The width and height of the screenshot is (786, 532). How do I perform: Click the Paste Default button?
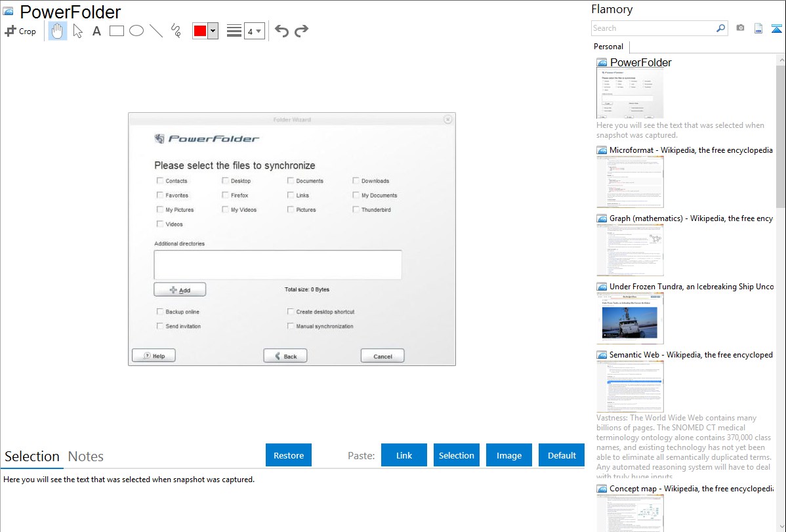click(562, 455)
